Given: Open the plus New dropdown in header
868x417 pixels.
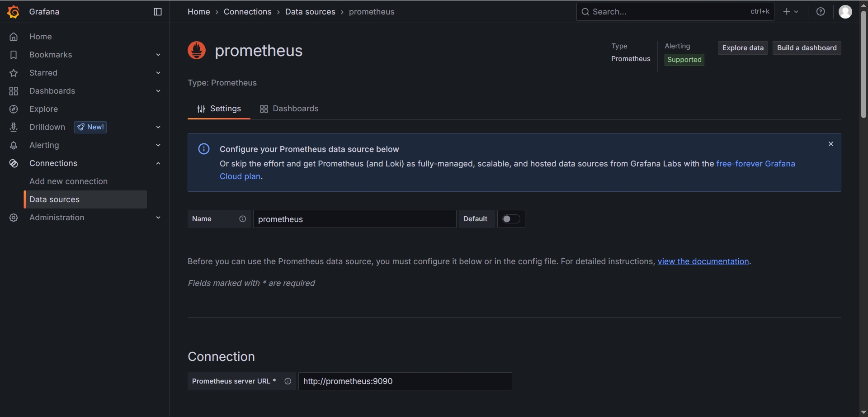Looking at the screenshot, I should [x=791, y=12].
